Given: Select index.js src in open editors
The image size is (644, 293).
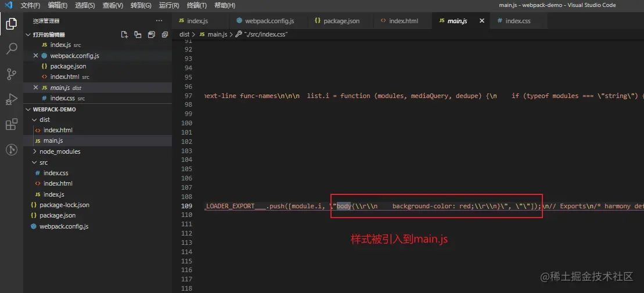Looking at the screenshot, I should (x=98, y=45).
